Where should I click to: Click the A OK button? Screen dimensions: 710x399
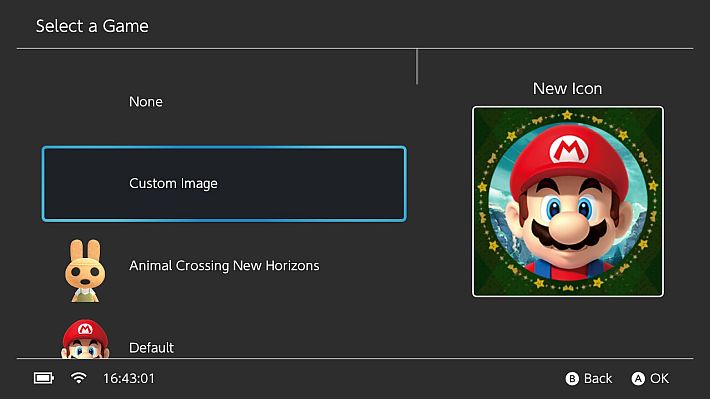point(650,379)
